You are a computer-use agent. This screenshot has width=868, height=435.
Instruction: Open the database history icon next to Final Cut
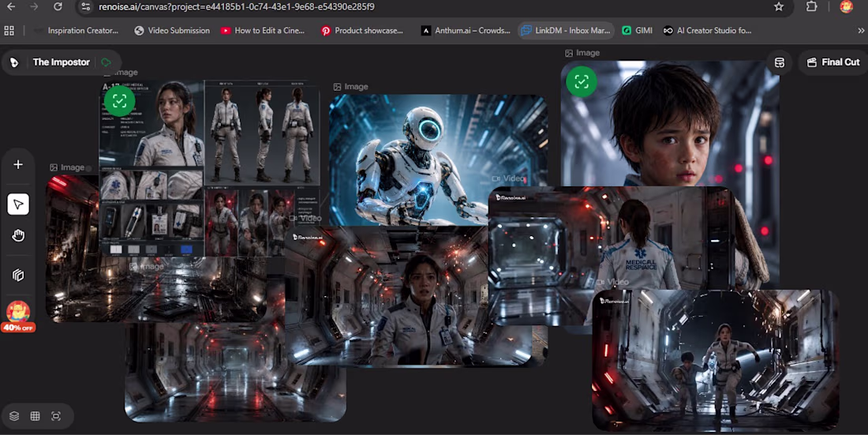click(780, 62)
